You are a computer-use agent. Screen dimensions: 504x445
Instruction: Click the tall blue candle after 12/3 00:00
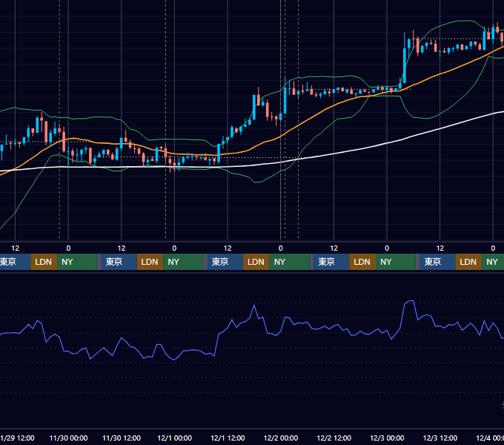pos(405,65)
